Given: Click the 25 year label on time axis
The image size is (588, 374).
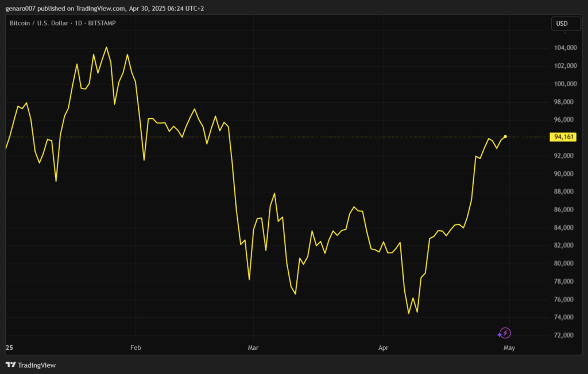Looking at the screenshot, I should pos(9,348).
